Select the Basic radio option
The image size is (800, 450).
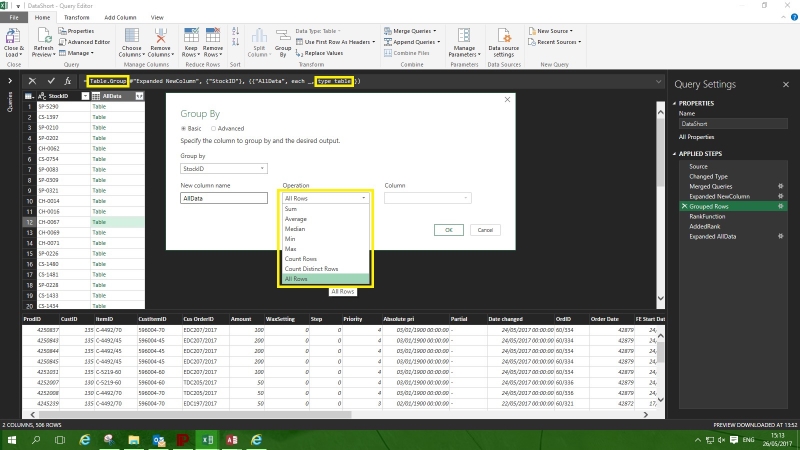tap(184, 128)
